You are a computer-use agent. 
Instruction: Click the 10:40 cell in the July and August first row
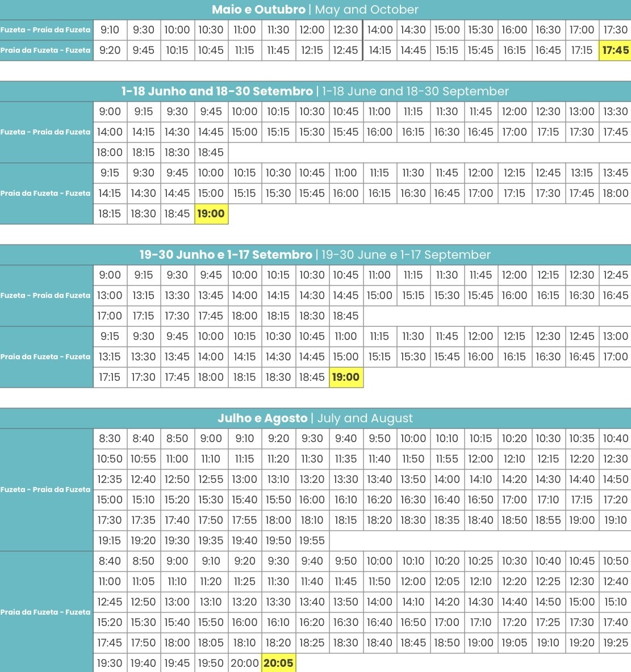[615, 438]
